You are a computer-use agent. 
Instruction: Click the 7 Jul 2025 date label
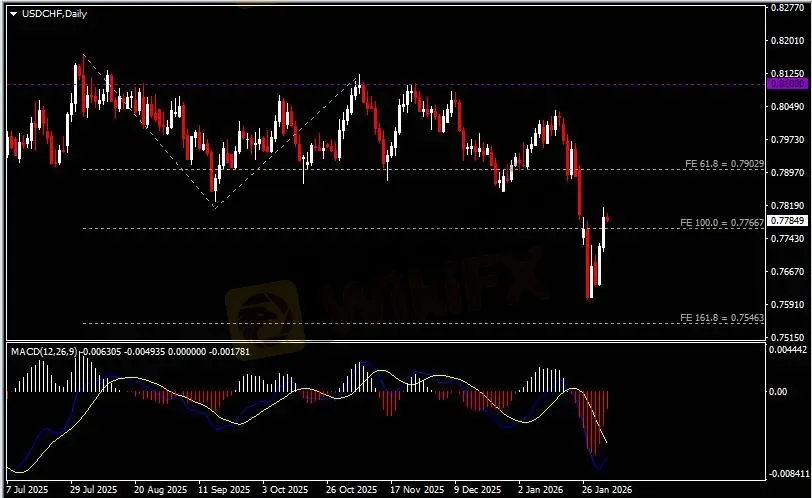(26, 491)
